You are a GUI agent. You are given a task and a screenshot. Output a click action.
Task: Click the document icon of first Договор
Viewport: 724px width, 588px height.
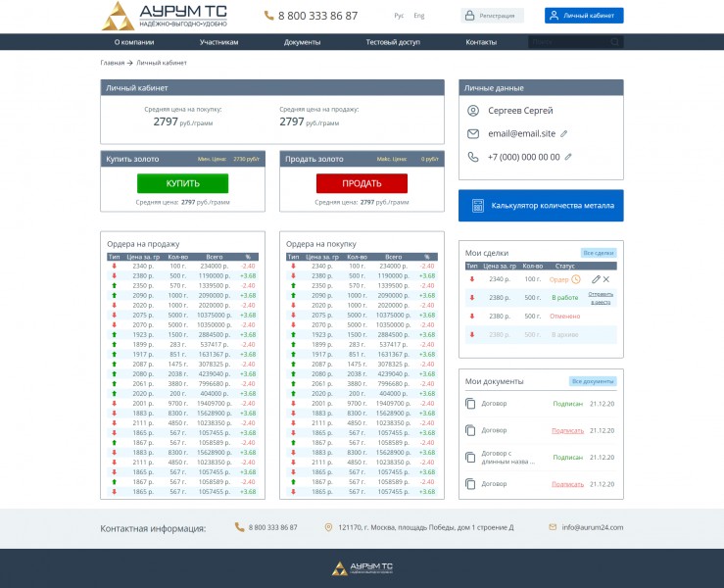[470, 404]
